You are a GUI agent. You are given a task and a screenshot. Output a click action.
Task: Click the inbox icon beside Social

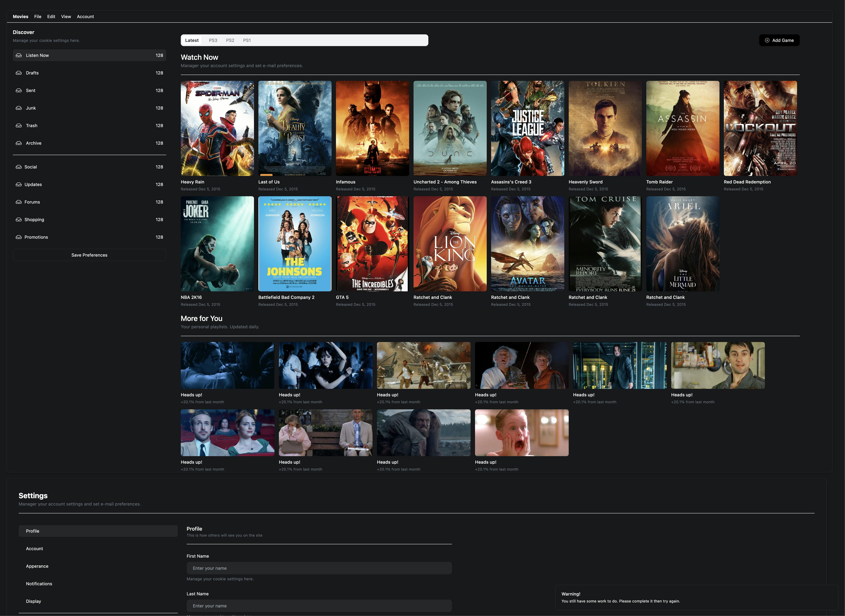[x=19, y=167]
